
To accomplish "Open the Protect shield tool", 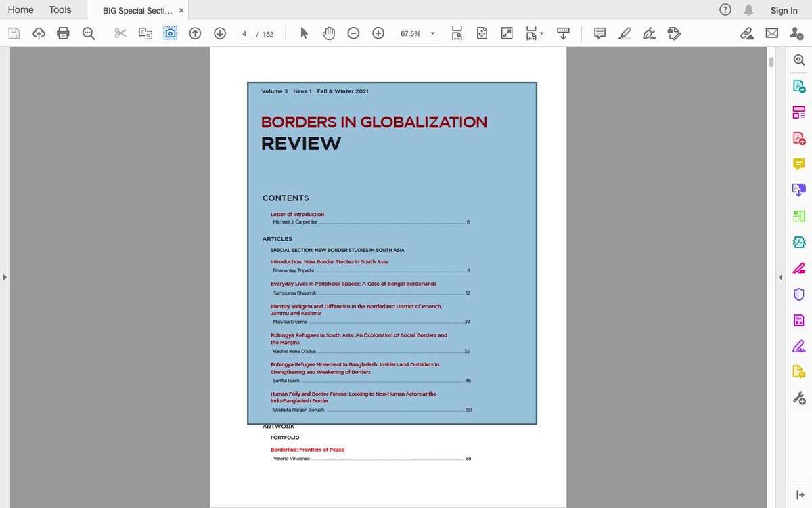I will tap(799, 294).
